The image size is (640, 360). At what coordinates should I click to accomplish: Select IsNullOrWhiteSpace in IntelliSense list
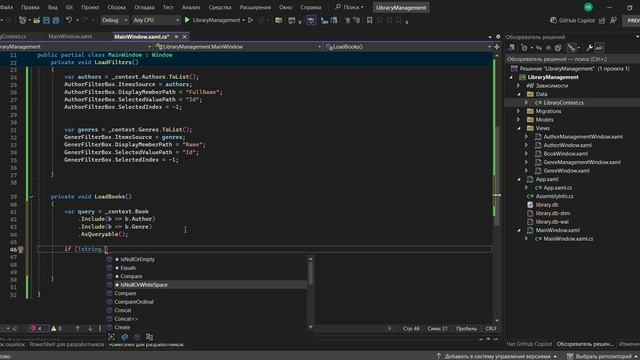(x=207, y=284)
